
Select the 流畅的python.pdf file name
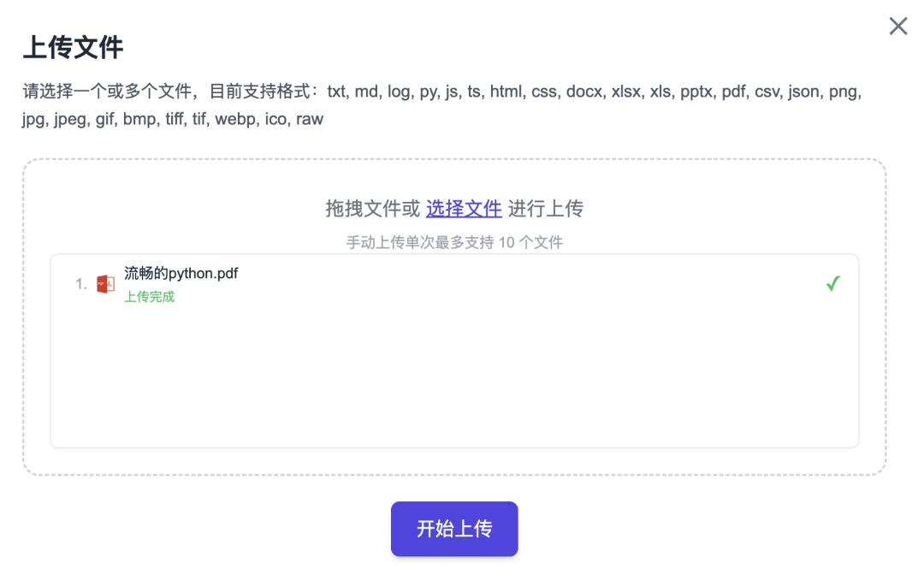[x=181, y=274]
